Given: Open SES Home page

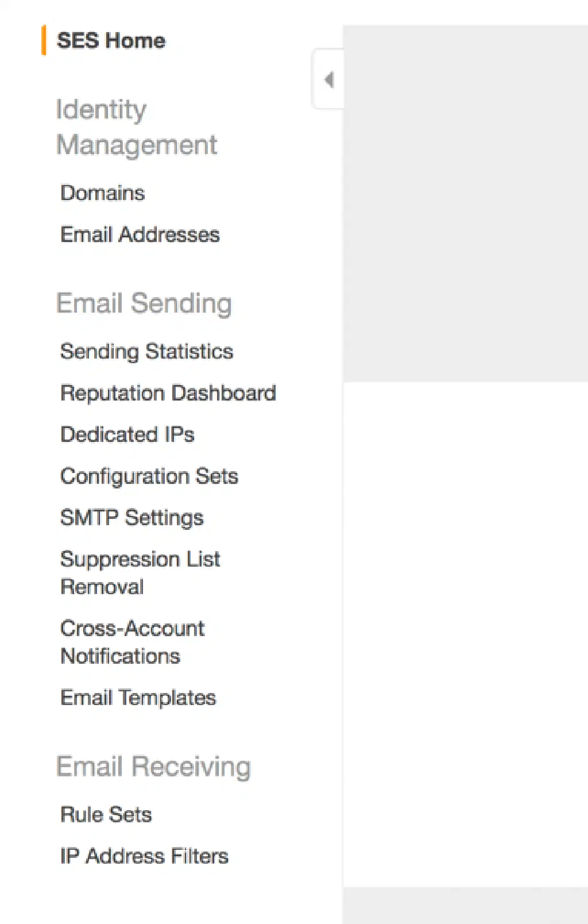Looking at the screenshot, I should [111, 41].
